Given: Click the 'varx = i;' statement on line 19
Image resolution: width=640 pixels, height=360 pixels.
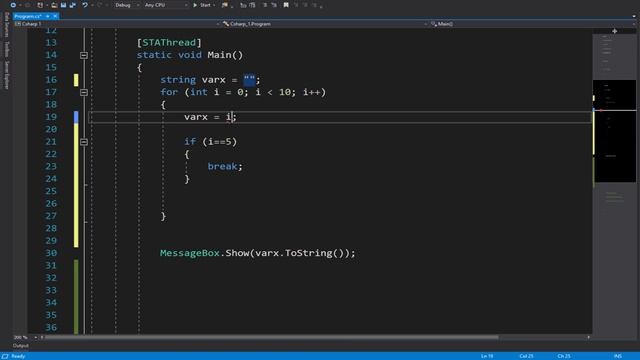Looking at the screenshot, I should point(210,117).
